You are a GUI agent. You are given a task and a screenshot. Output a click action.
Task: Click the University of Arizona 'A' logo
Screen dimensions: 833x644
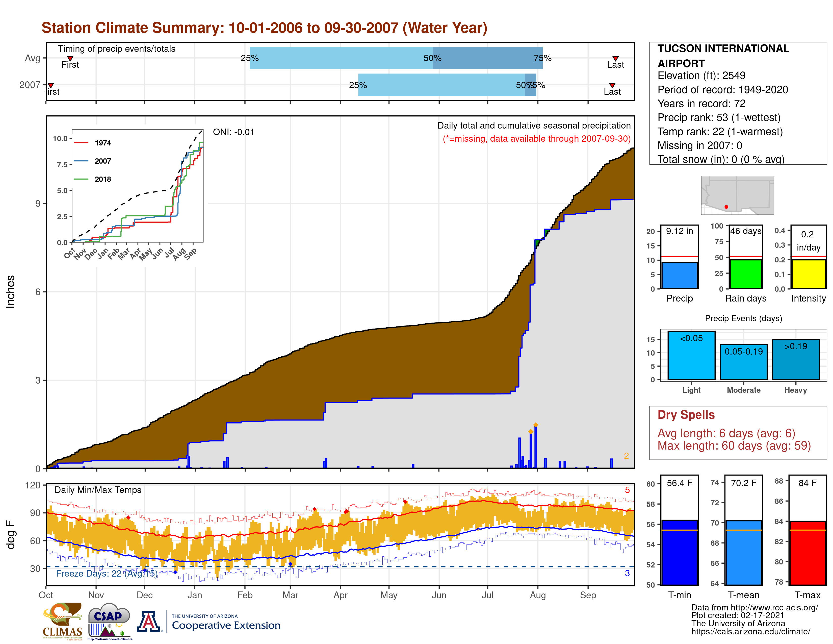coord(149,622)
